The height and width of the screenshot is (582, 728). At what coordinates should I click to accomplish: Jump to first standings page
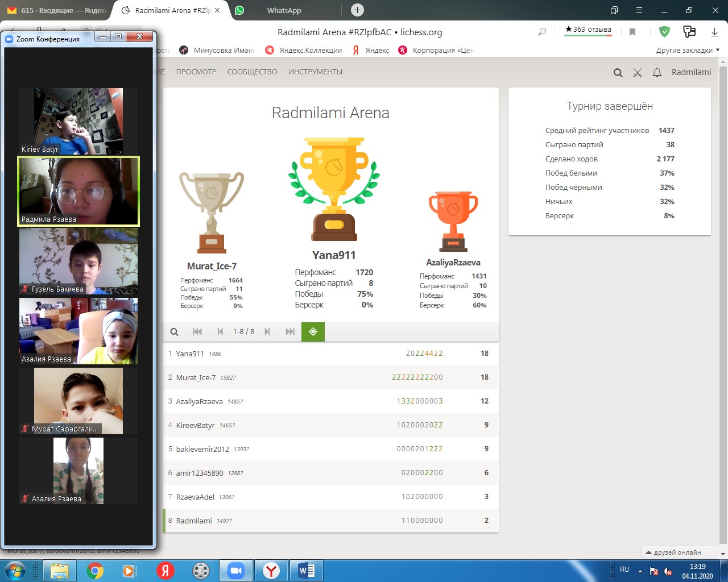197,332
